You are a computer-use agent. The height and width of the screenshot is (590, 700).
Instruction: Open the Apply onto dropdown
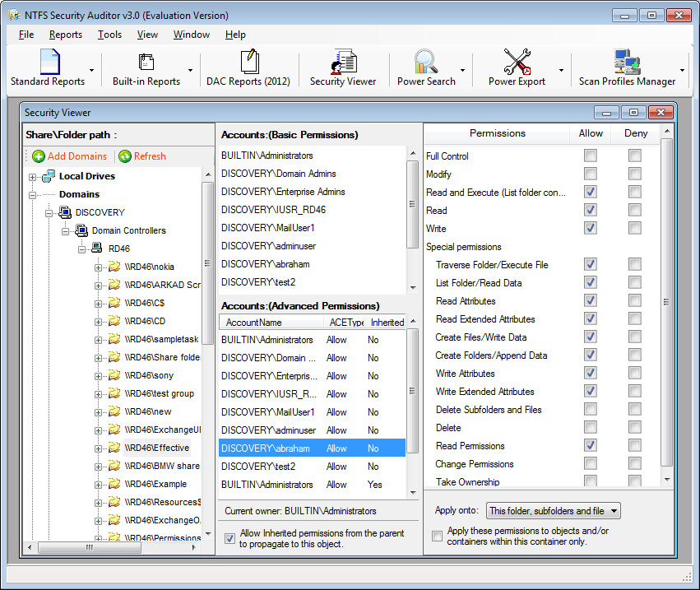pos(553,510)
